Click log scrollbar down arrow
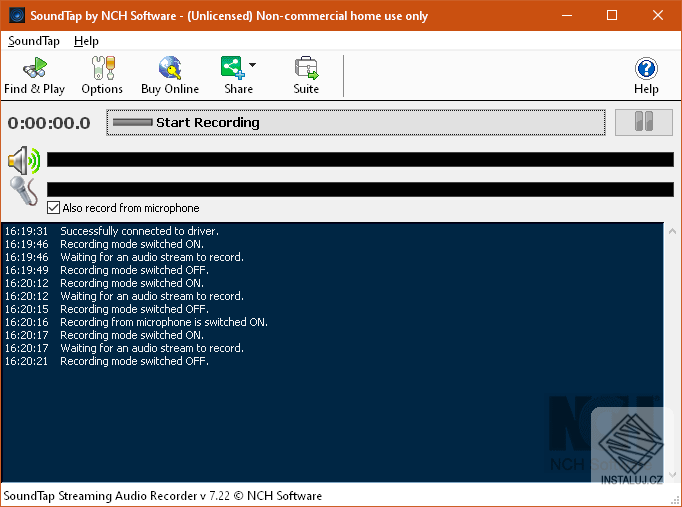This screenshot has width=682, height=507. click(x=672, y=474)
